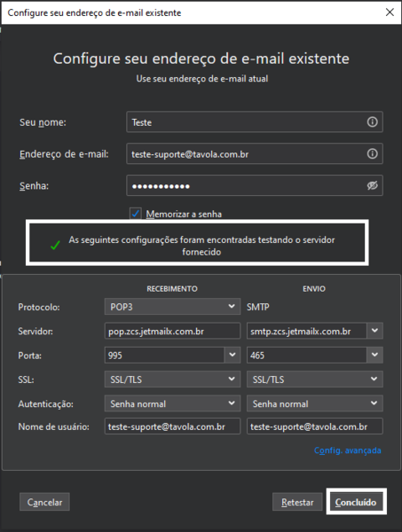The image size is (402, 532).
Task: Open the outgoing port 465 dropdown arrow
Action: [374, 355]
